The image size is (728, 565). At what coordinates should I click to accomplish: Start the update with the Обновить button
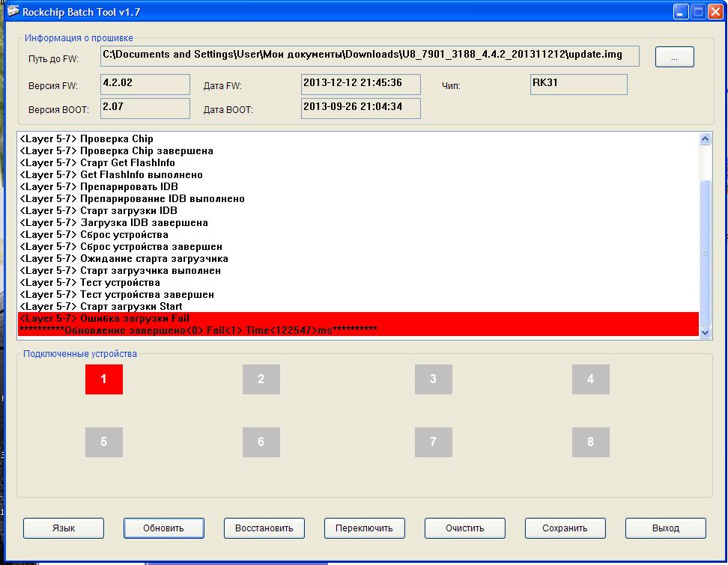163,528
